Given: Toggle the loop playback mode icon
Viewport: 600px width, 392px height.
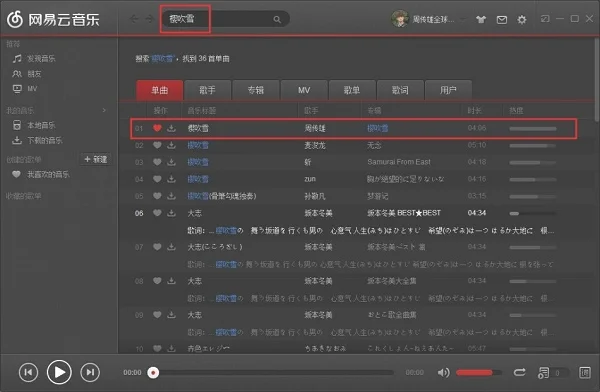Looking at the screenshot, I should [x=519, y=372].
